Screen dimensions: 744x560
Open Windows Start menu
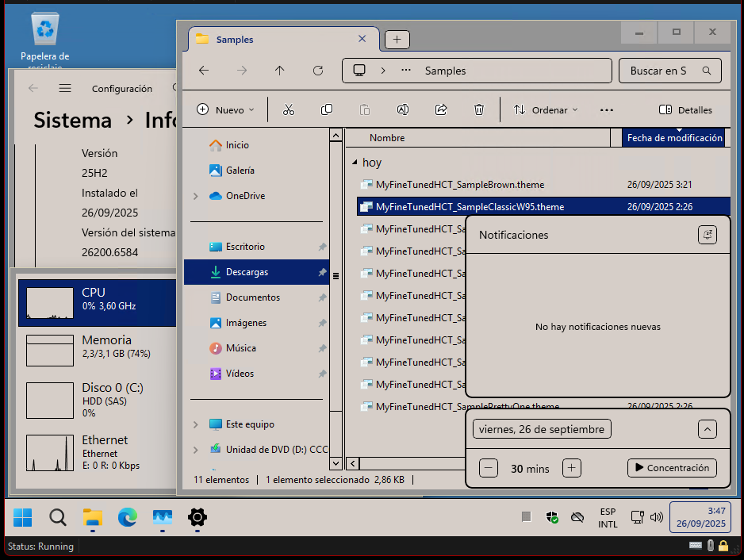coord(23,517)
